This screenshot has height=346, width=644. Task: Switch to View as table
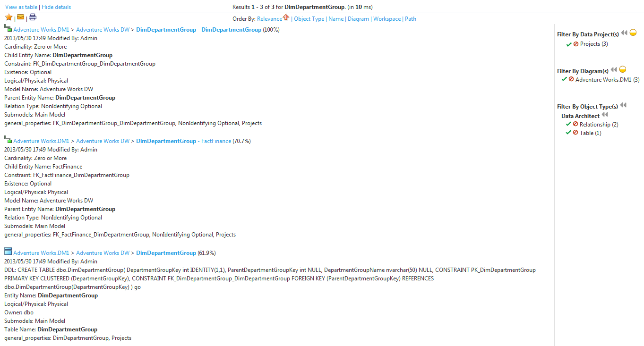click(21, 7)
